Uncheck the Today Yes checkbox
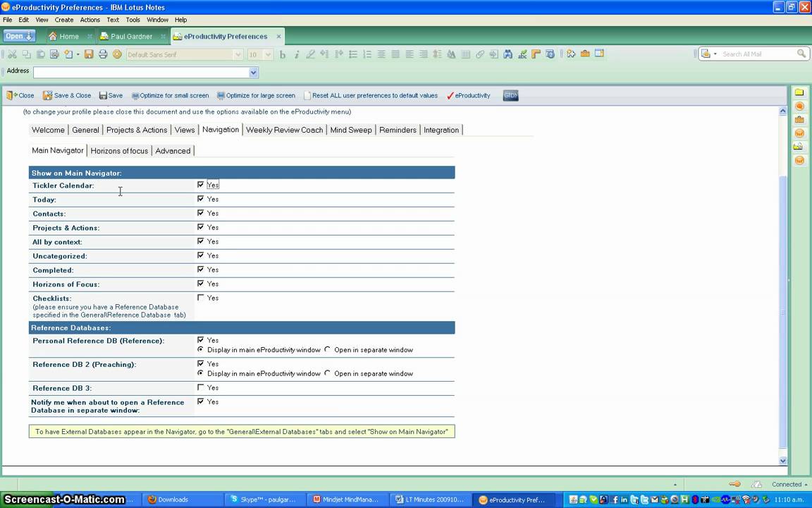 [x=200, y=198]
